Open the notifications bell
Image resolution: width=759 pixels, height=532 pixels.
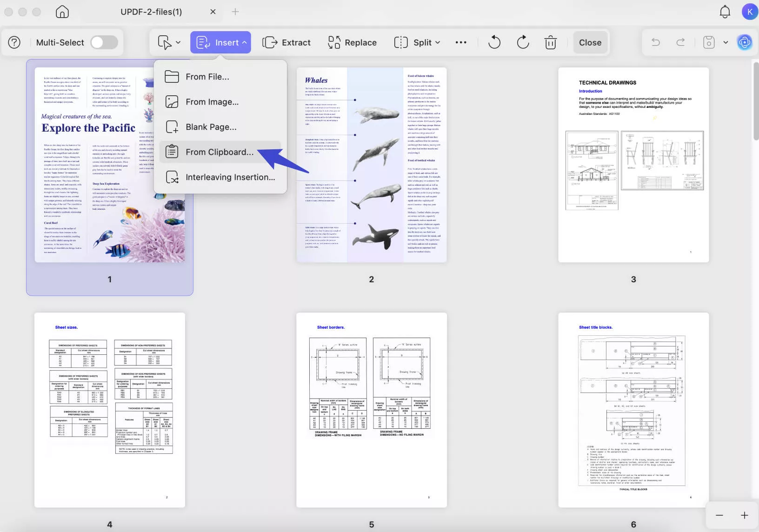(725, 12)
